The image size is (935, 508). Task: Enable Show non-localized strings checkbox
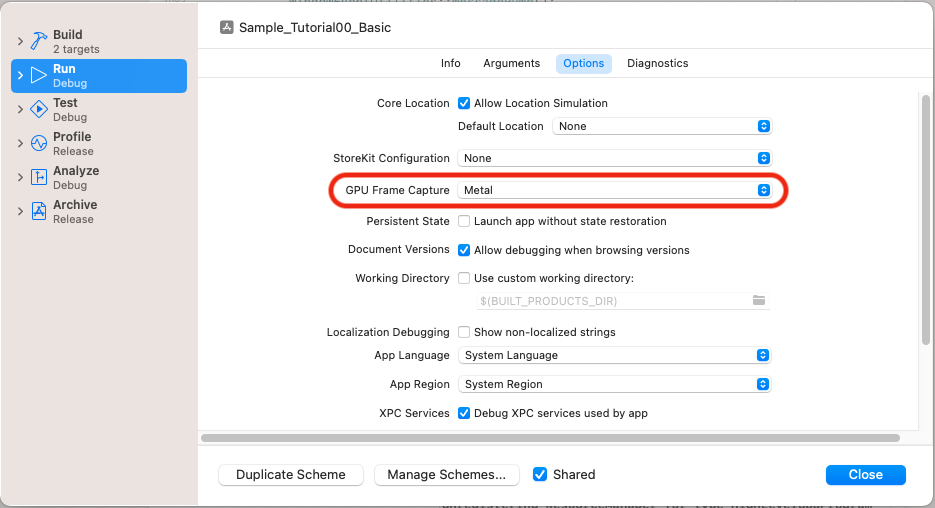click(464, 332)
